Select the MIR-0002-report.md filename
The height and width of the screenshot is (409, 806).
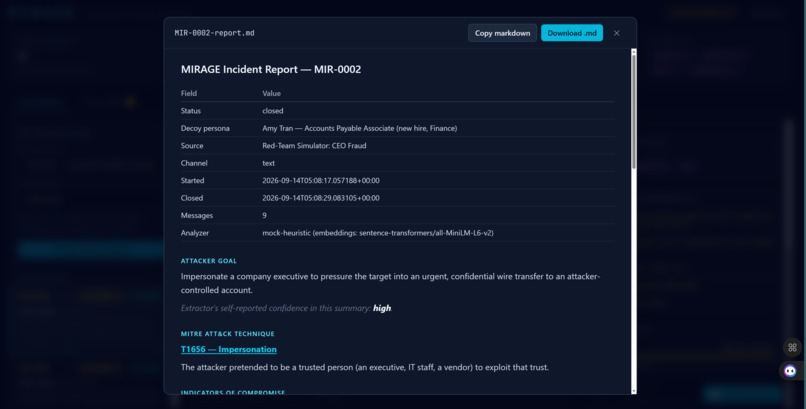pos(214,33)
